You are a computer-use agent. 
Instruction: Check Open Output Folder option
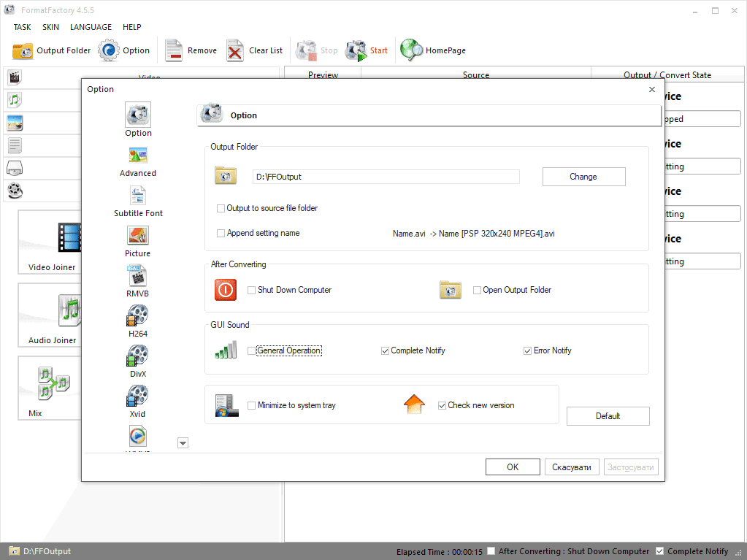(x=477, y=290)
